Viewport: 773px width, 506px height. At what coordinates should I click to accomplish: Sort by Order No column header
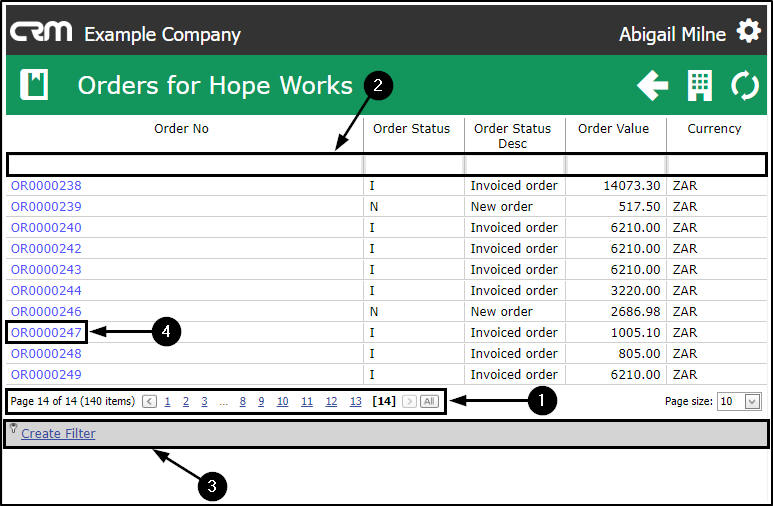tap(181, 129)
